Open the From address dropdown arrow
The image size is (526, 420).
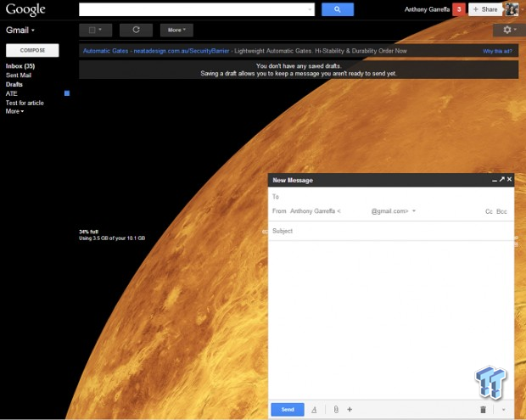(414, 211)
